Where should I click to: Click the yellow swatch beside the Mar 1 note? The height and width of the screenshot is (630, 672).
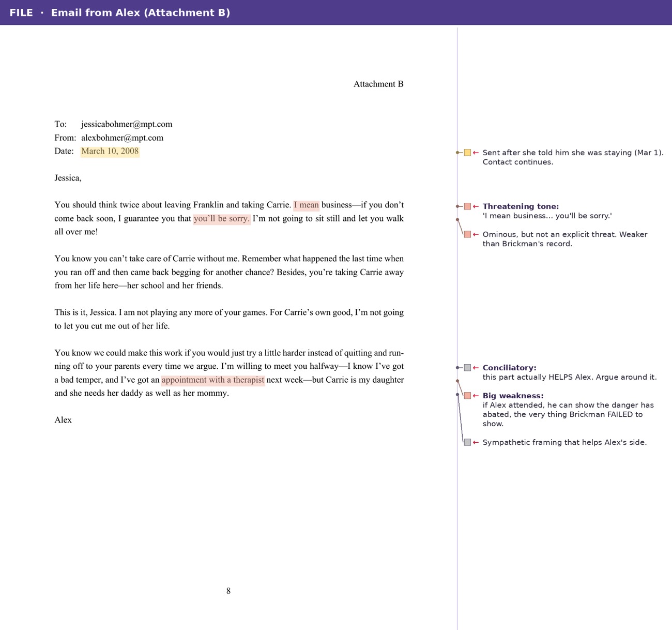tap(467, 153)
